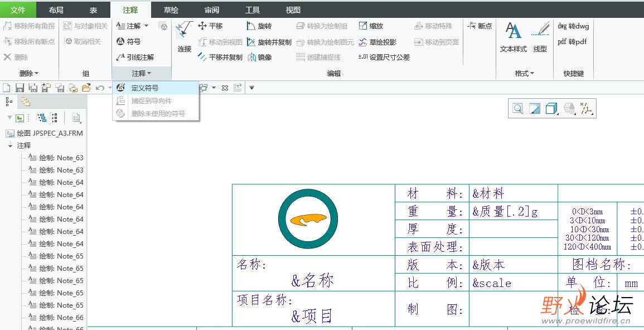Open the 注解 dropdown arrow
Image resolution: width=644 pixels, height=330 pixels.
coord(146,26)
